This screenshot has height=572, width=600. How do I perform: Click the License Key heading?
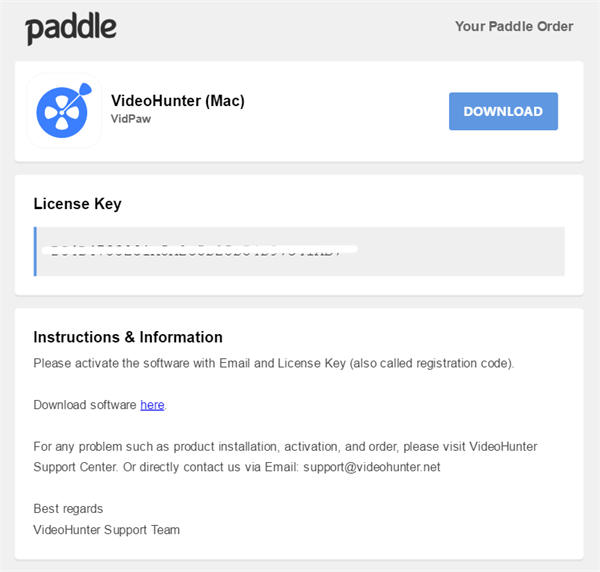tap(77, 204)
